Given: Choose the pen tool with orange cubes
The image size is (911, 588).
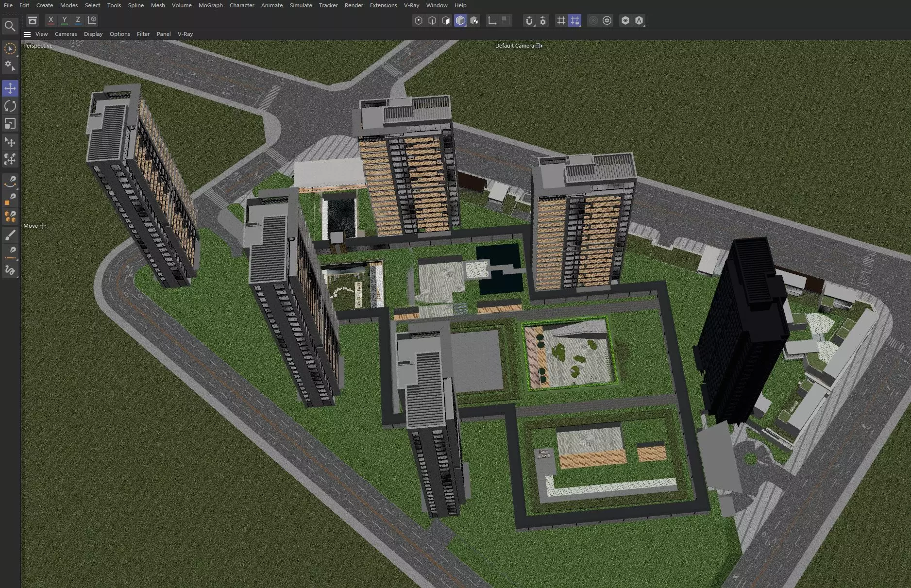Looking at the screenshot, I should (10, 217).
